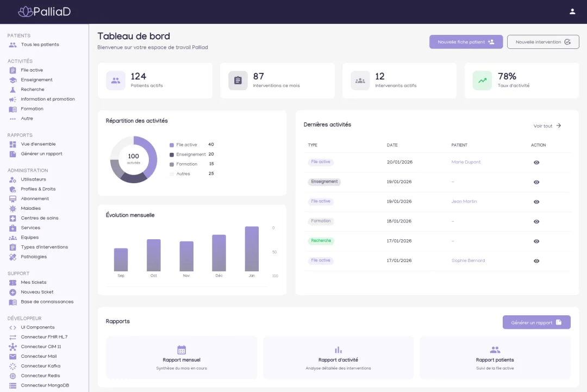Click the Maladies virus icon
The width and height of the screenshot is (587, 392).
click(x=13, y=209)
